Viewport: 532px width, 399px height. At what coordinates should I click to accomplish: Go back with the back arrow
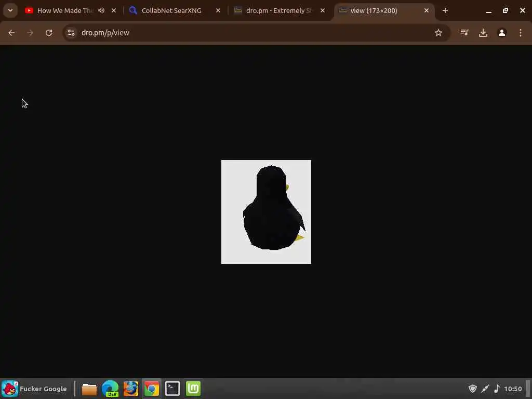[11, 33]
